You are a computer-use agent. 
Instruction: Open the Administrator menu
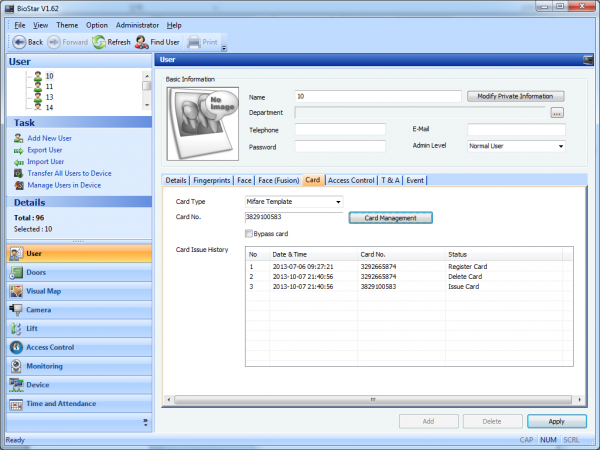pos(137,24)
